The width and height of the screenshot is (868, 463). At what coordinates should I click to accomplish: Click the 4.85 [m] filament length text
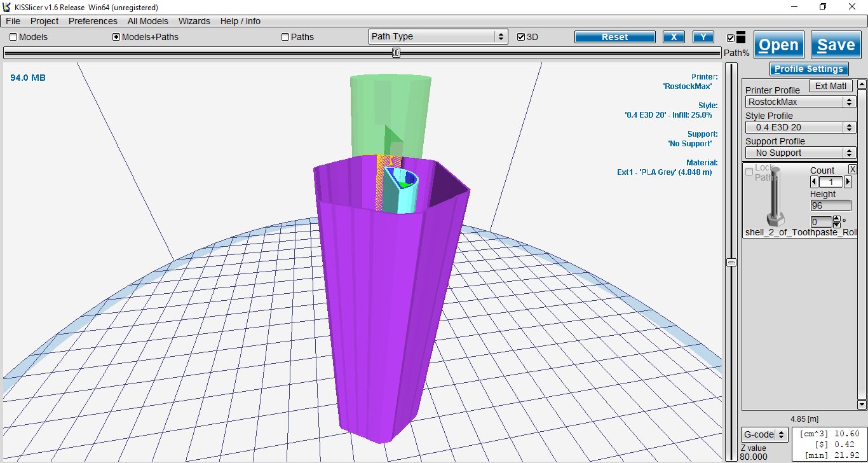[804, 419]
